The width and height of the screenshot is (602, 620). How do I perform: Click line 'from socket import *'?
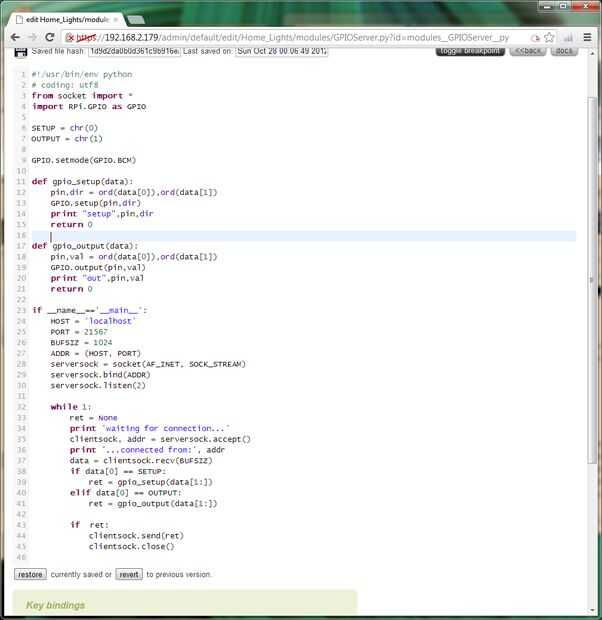pyautogui.click(x=82, y=96)
